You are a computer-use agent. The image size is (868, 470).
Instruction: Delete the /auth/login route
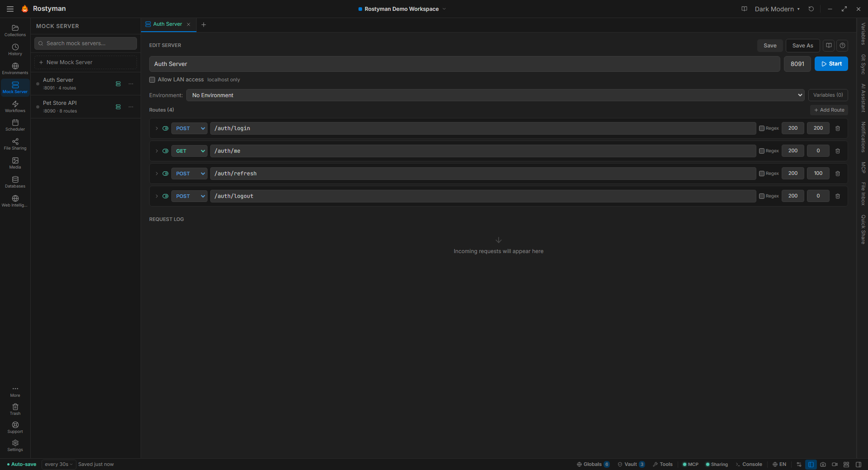pyautogui.click(x=838, y=128)
